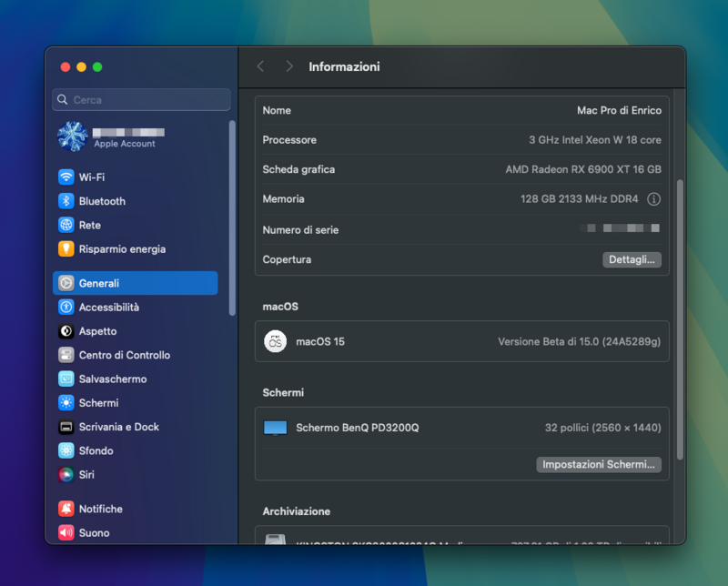Open Wi-Fi settings icon in sidebar
The width and height of the screenshot is (728, 586).
click(66, 177)
